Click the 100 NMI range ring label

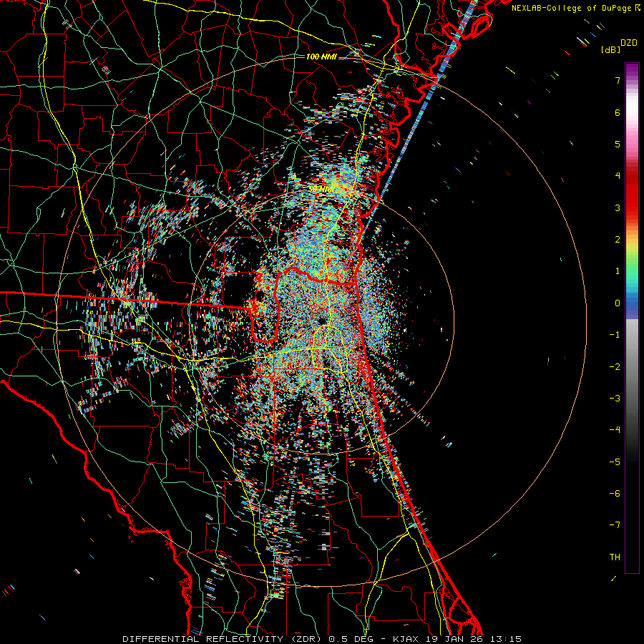point(321,57)
